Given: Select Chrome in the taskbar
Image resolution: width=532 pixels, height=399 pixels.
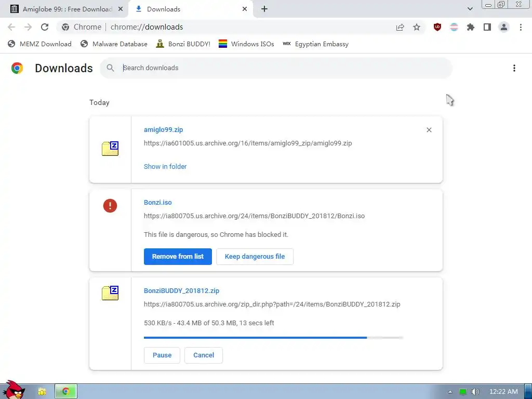Looking at the screenshot, I should 66,392.
